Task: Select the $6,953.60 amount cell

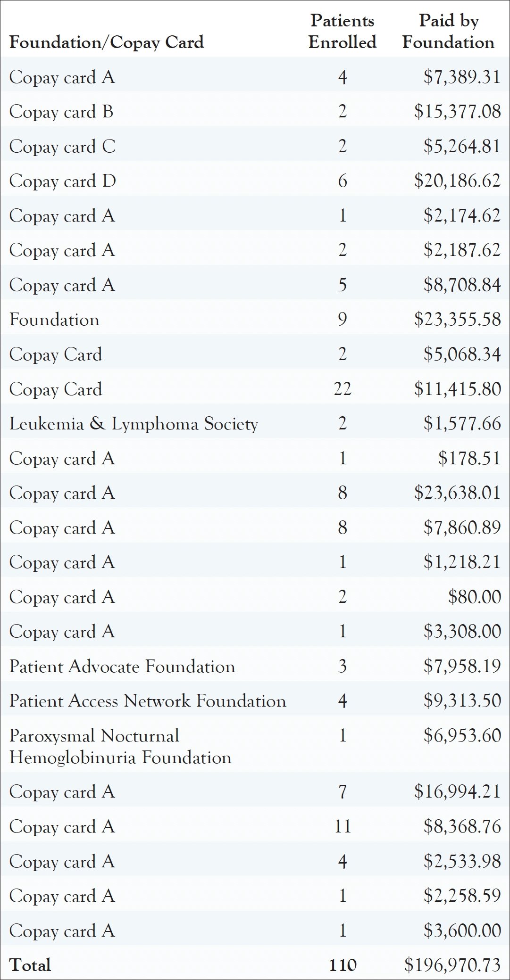Action: coord(462,735)
